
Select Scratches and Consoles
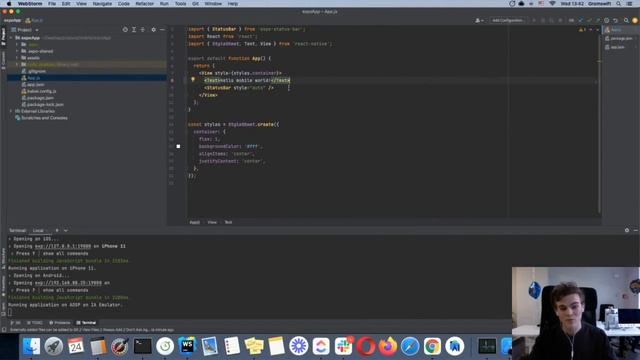coord(41,118)
